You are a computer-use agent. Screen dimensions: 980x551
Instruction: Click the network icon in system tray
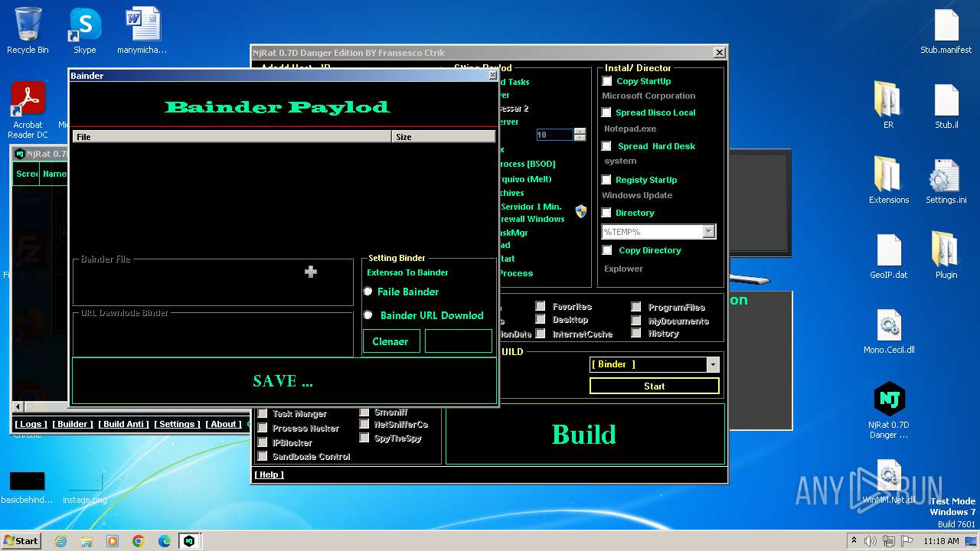tap(890, 541)
